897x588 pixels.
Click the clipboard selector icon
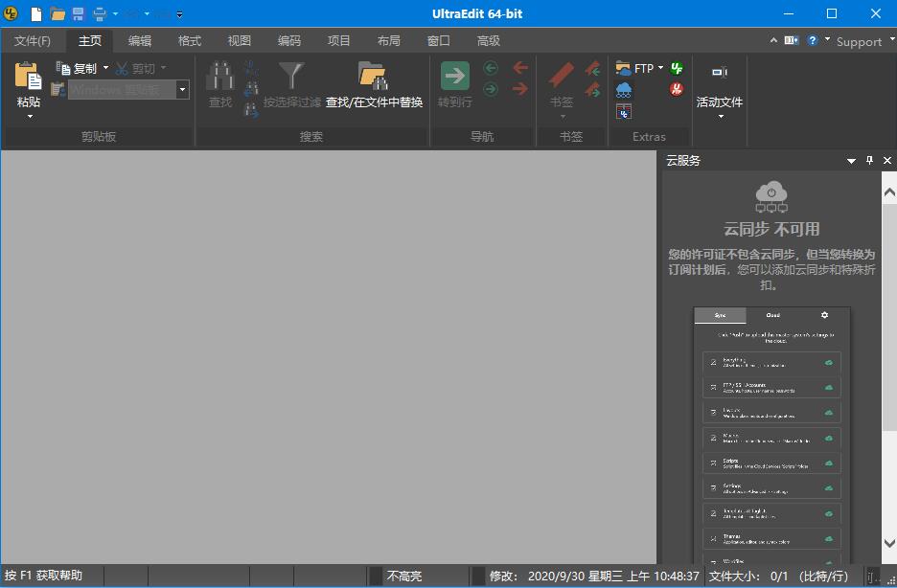point(57,89)
